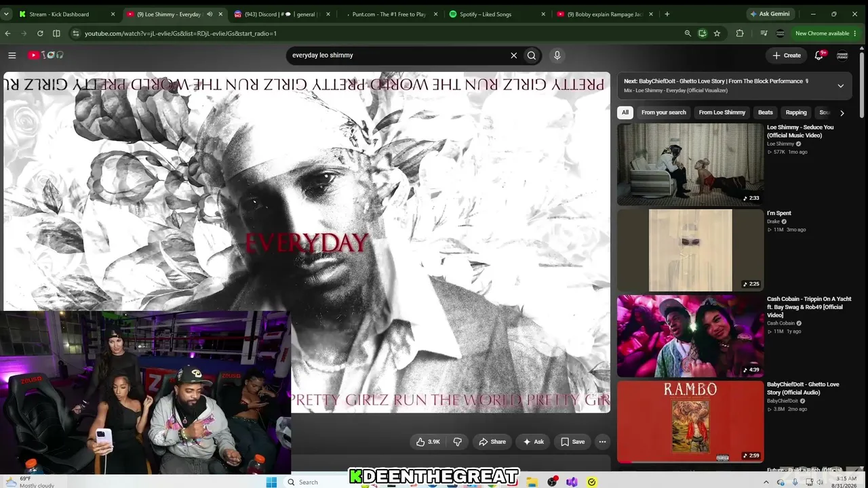The height and width of the screenshot is (488, 868).
Task: Open the browser zoom control icon
Action: click(x=687, y=33)
